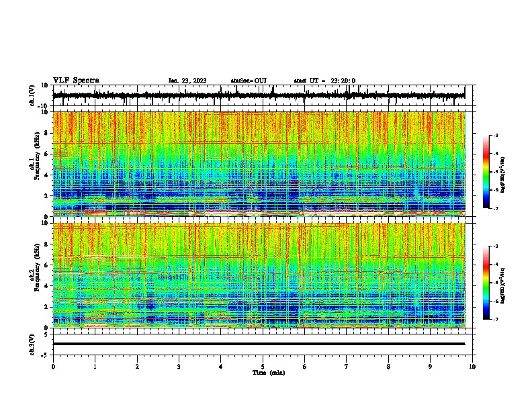Screen dimensions: 532x411
Task: Click the "3" tick on the time axis
Action: point(179,367)
